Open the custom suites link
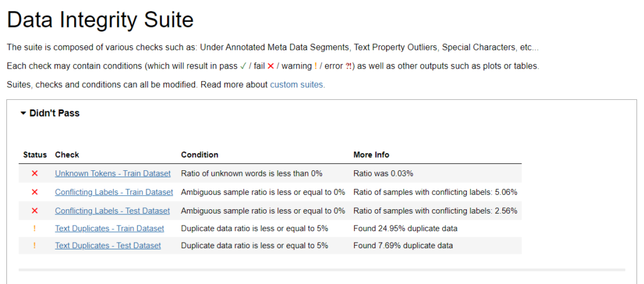This screenshot has width=644, height=284. pos(297,85)
